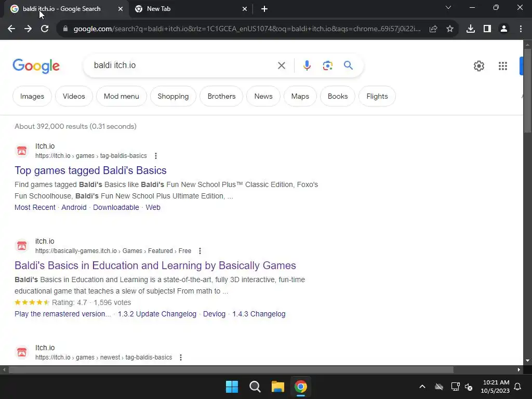
Task: Close the New Tab tab
Action: (245, 9)
